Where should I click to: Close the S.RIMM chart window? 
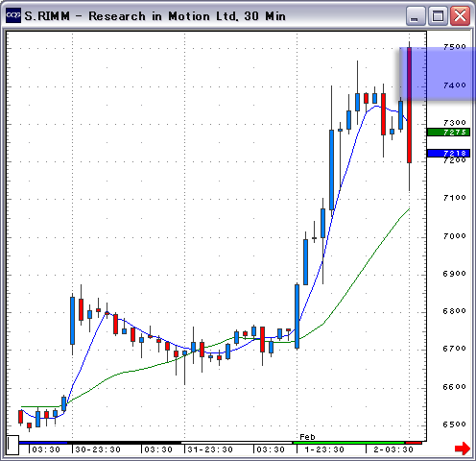(460, 15)
